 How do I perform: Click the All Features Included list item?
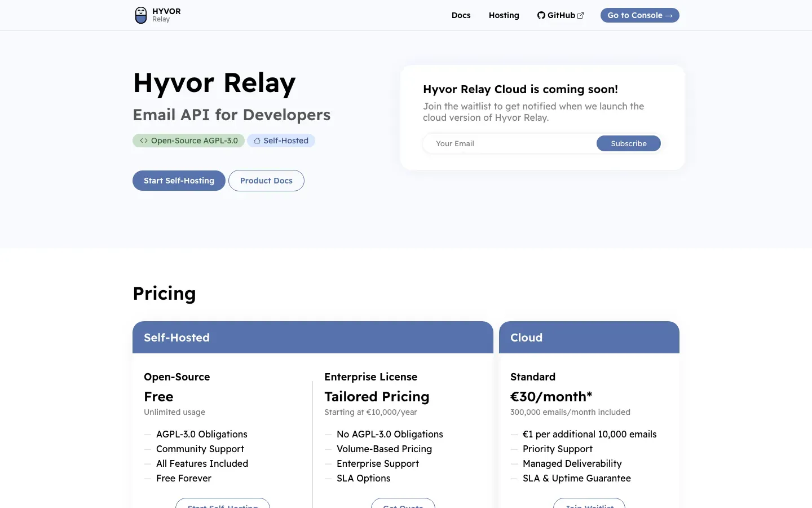202,463
